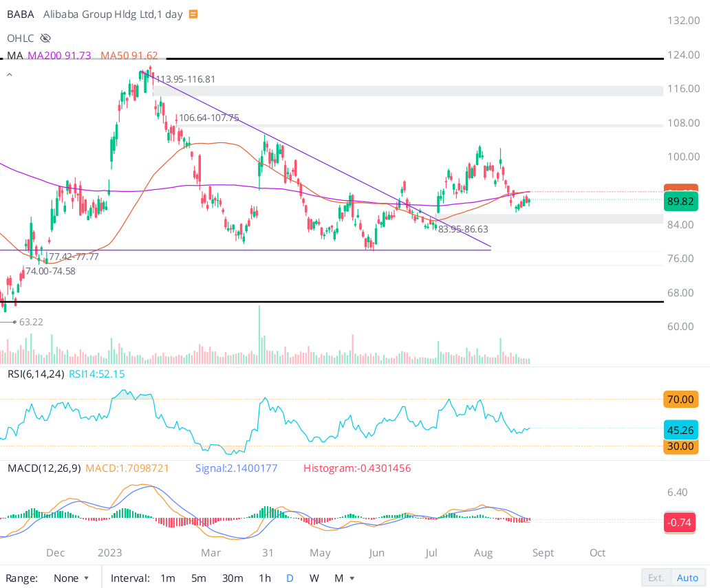Viewport: 710px width, 588px height.
Task: Select the 1m interval
Action: coord(168,578)
